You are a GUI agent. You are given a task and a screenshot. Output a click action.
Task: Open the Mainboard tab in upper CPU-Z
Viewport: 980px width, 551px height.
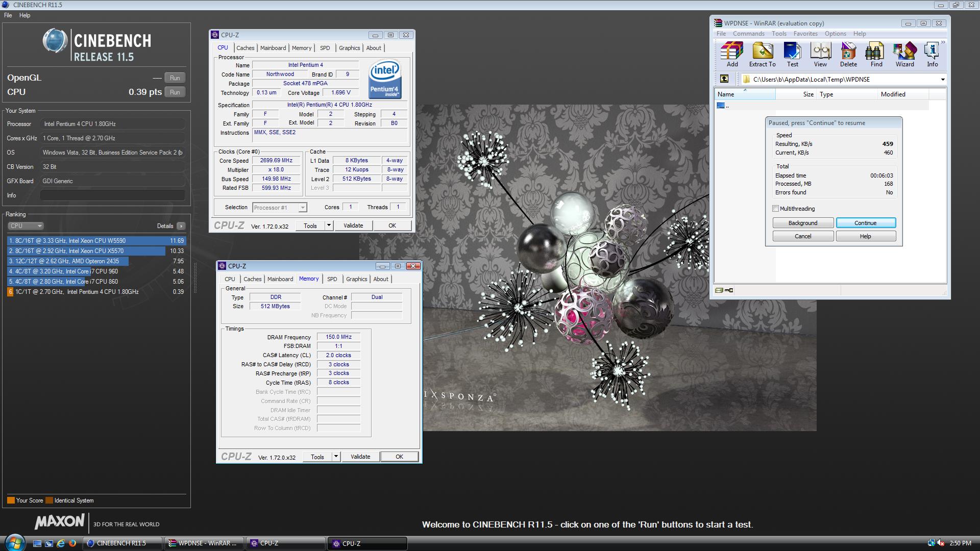[x=273, y=48]
